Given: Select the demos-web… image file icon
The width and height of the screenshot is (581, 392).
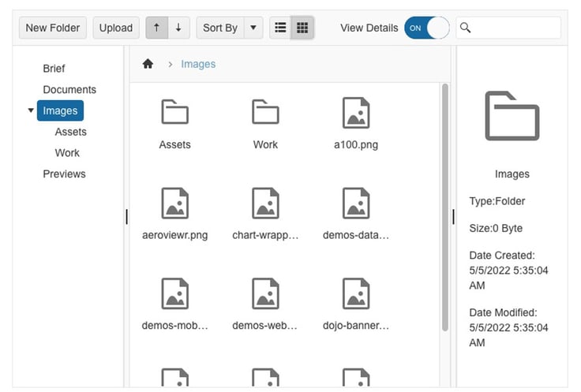Looking at the screenshot, I should click(x=265, y=293).
